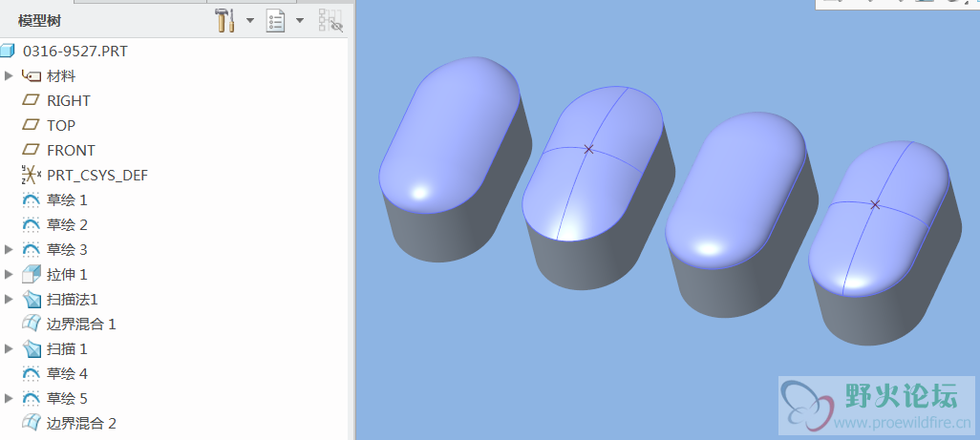Screen dimensions: 980x440
Task: Select the 0316-9527.PRT part icon
Action: point(8,51)
